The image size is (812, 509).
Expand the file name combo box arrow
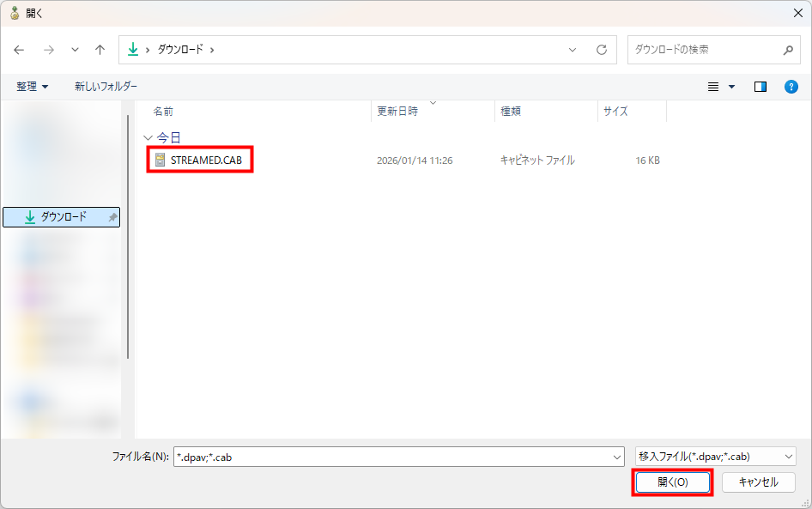tap(616, 457)
